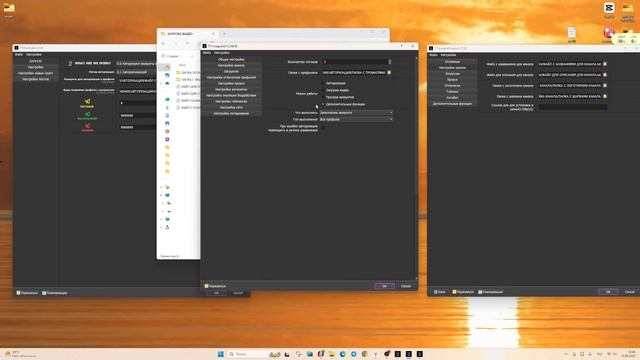640x360 pixels.
Task: Click browse icon for Файл с названиями для канала
Action: 605,64
